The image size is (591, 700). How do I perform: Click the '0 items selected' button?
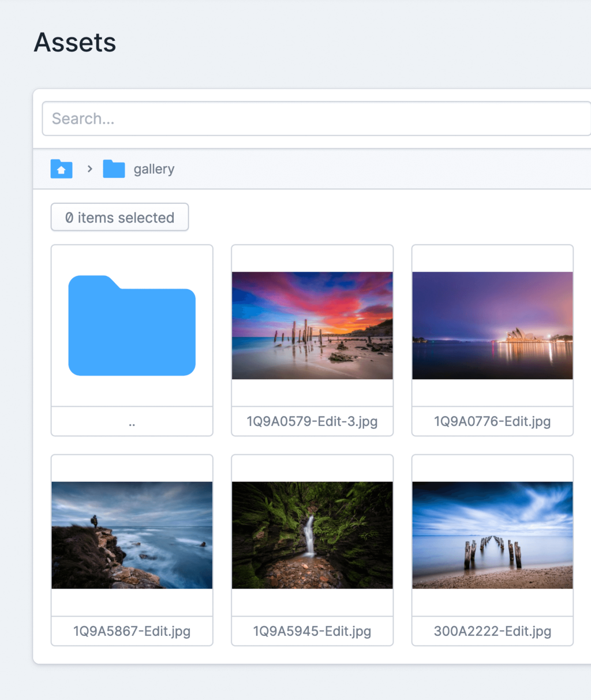[x=119, y=218]
